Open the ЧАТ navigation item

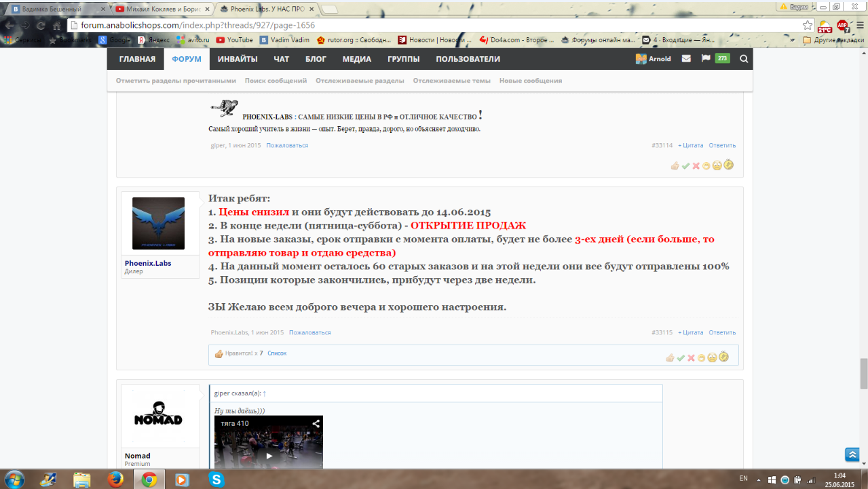[x=281, y=59]
